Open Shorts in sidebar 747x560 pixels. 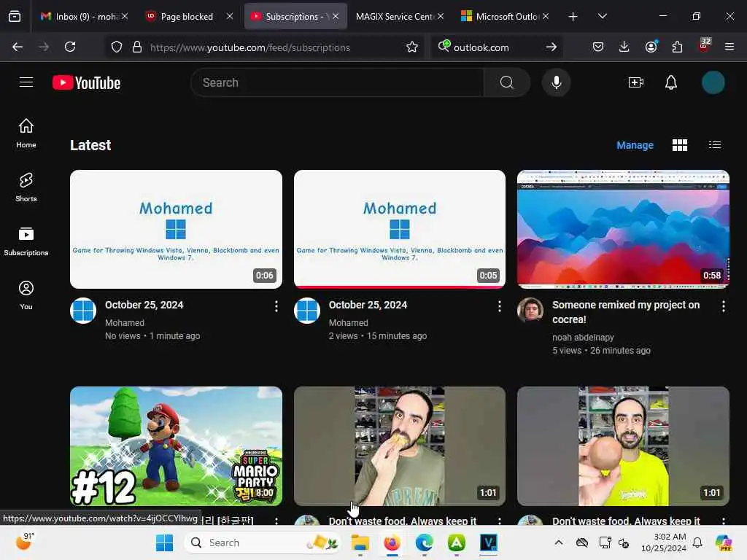(x=26, y=187)
